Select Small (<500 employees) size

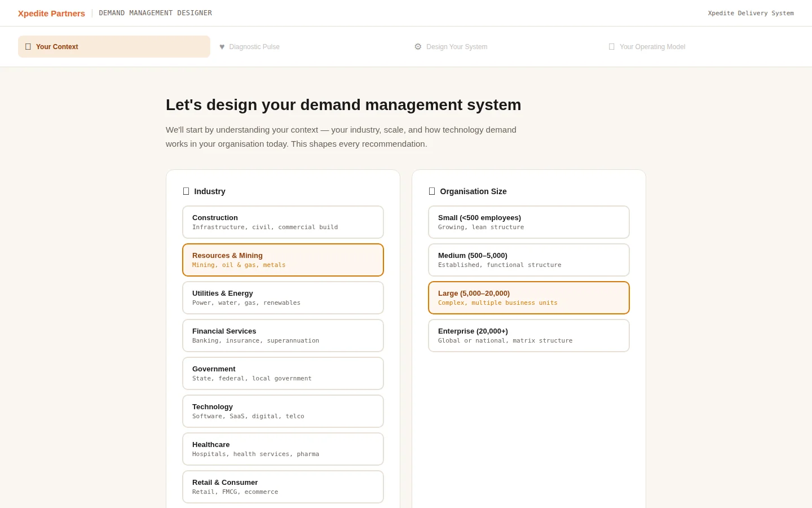528,222
